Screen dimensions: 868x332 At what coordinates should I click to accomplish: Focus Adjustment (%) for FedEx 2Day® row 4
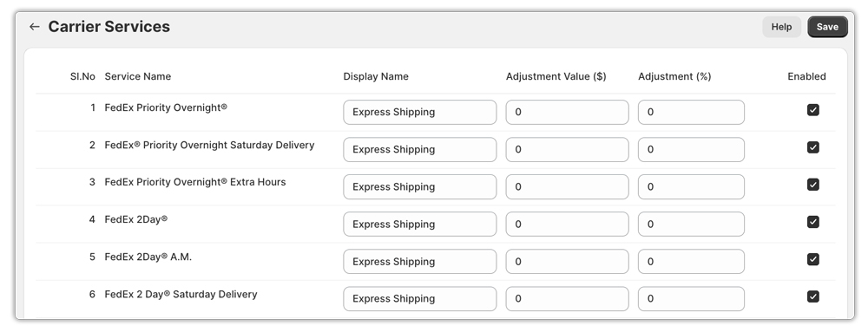(691, 225)
